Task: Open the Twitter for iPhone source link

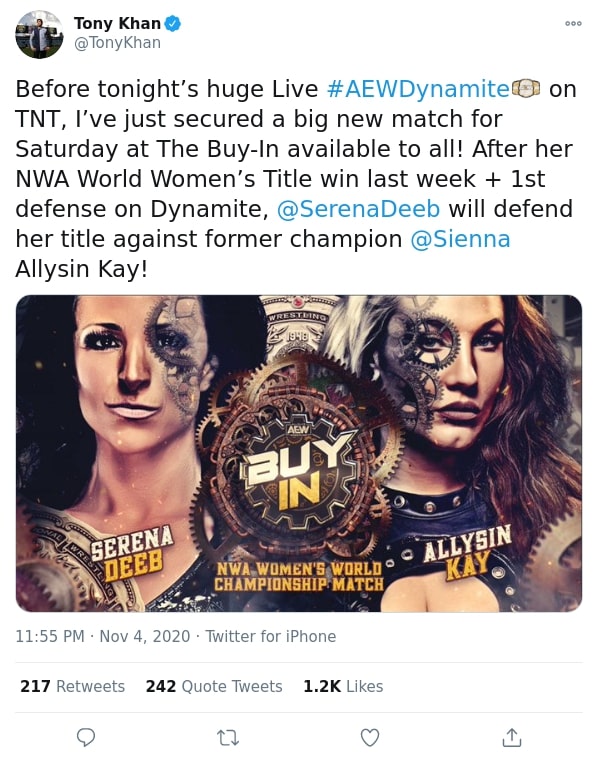Action: coord(271,636)
